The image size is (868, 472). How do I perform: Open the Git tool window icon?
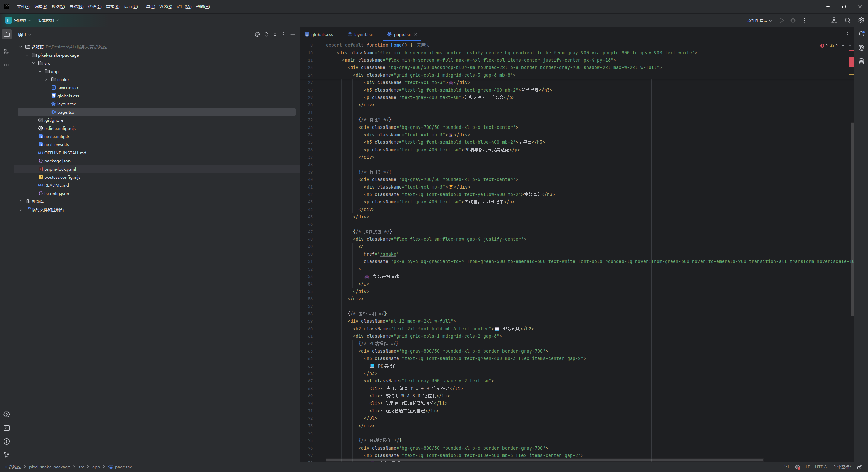[7, 455]
